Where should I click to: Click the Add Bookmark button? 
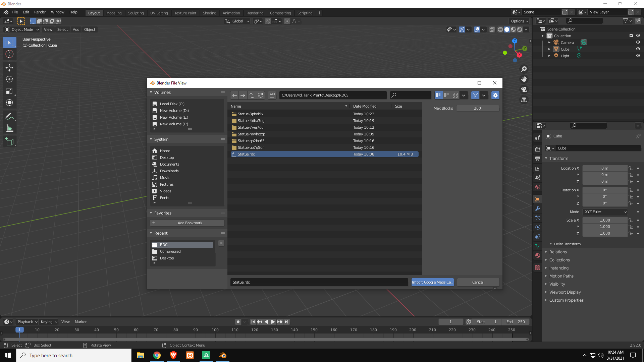pos(186,223)
